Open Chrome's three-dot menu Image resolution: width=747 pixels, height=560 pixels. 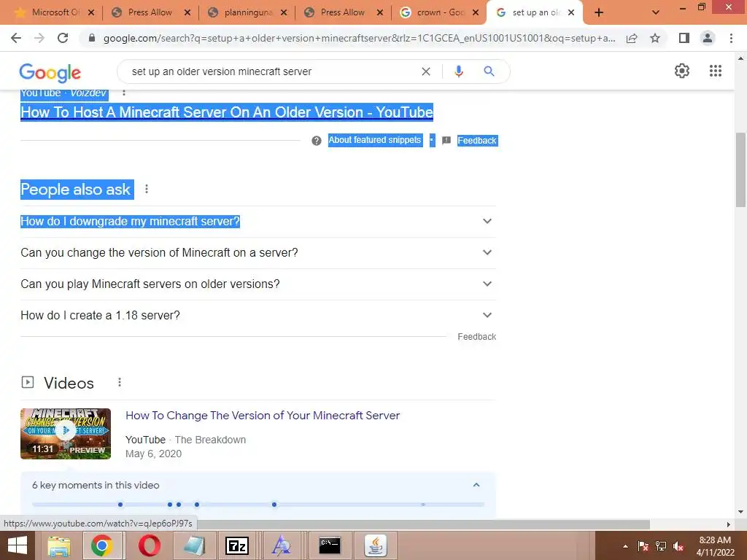731,38
